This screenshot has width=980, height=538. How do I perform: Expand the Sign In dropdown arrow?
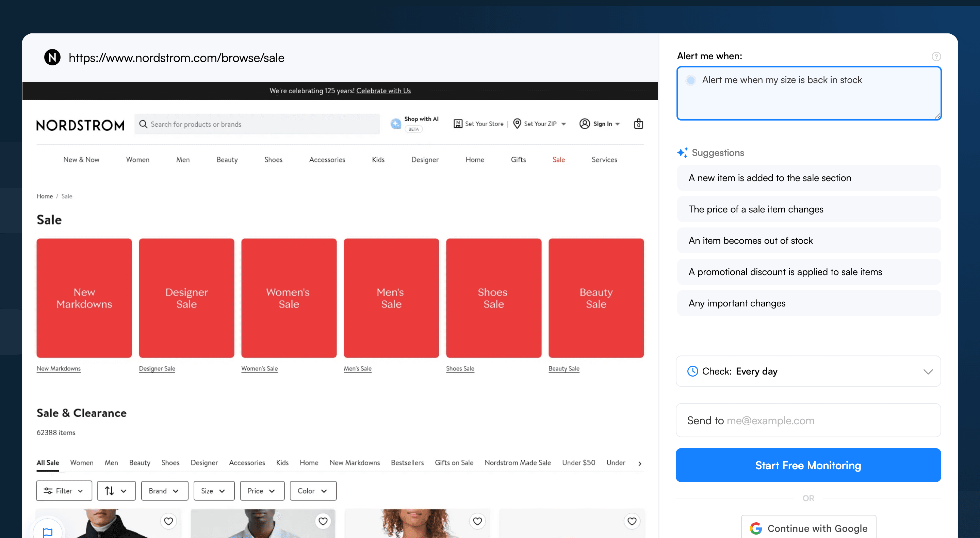[618, 124]
